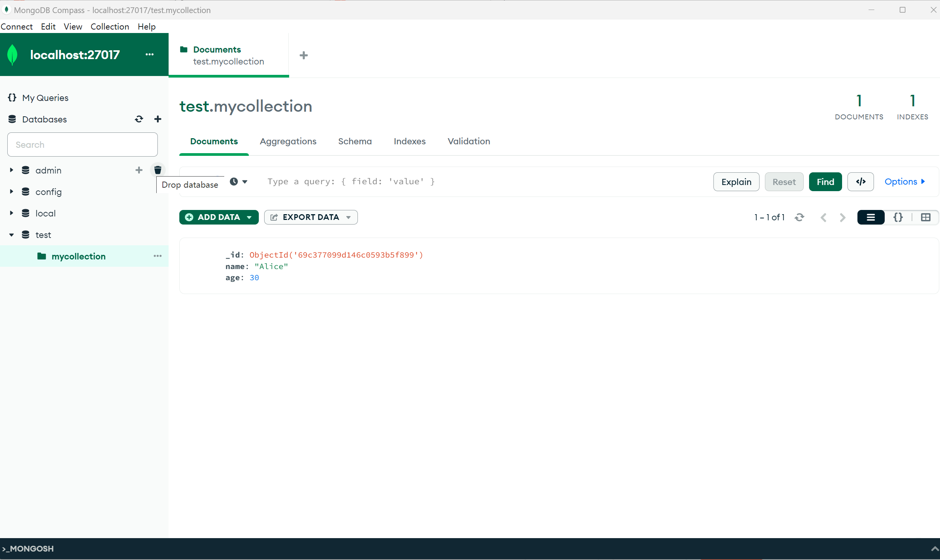Open the Collection menu in menu bar
940x560 pixels.
[110, 26]
